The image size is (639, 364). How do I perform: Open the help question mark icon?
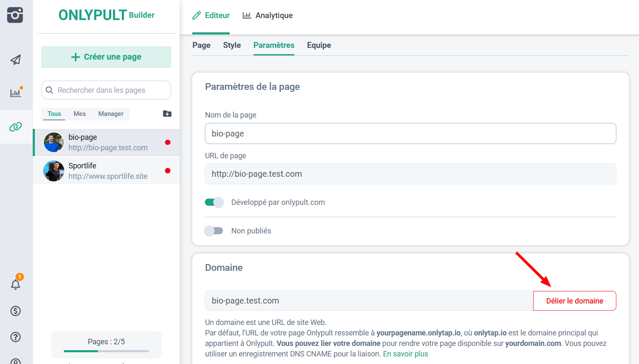tap(16, 337)
